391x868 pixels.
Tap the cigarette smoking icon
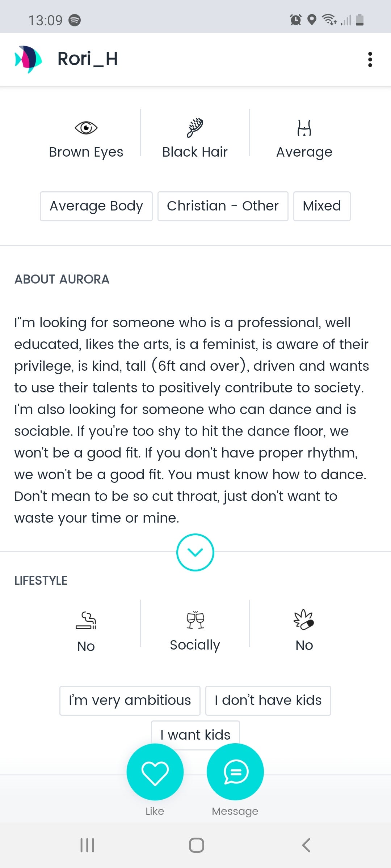(x=86, y=620)
